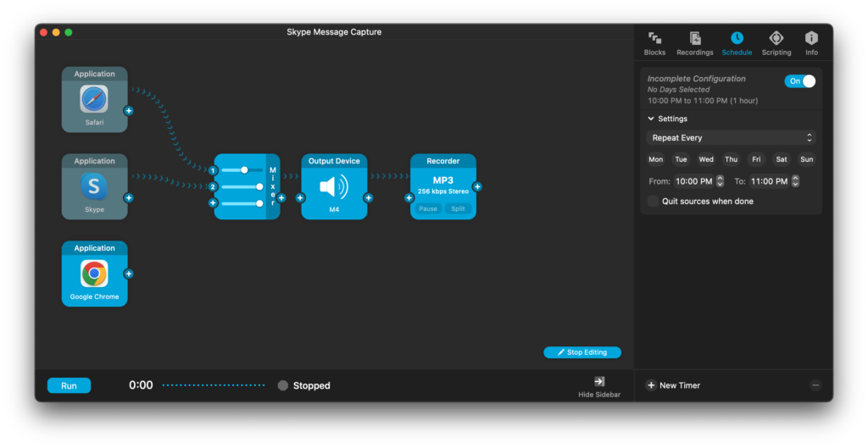The width and height of the screenshot is (868, 448).
Task: Click "10:00 PM to 11:00 PM (1 hour)" text
Action: (x=703, y=101)
